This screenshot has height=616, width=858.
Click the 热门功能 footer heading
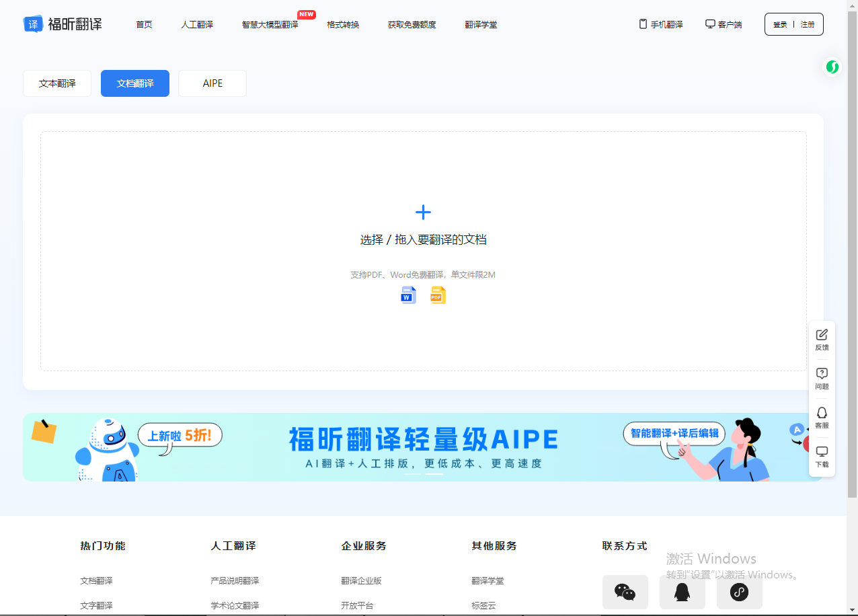click(103, 546)
